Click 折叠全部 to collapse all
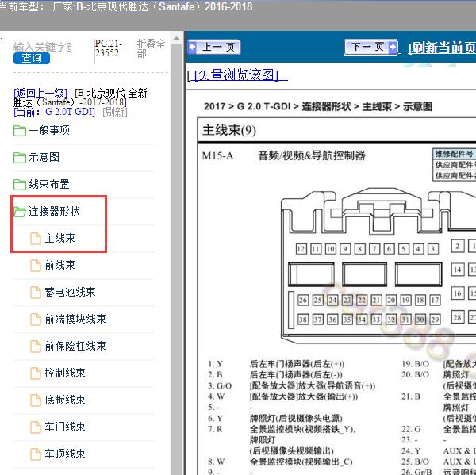The height and width of the screenshot is (475, 476). click(151, 48)
